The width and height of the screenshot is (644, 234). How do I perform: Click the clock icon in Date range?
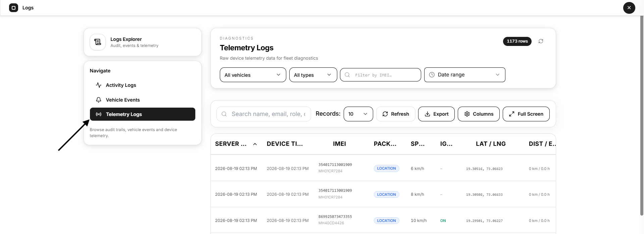pos(432,75)
